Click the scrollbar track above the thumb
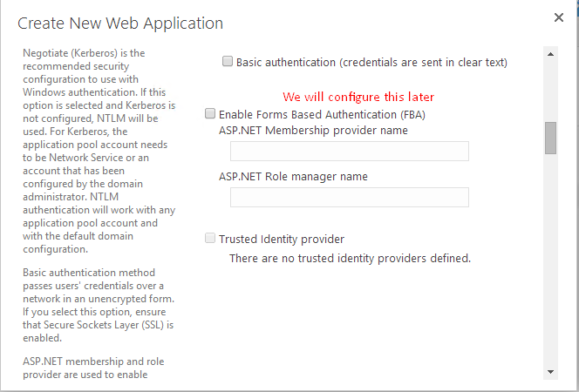The width and height of the screenshot is (579, 392). (x=550, y=91)
